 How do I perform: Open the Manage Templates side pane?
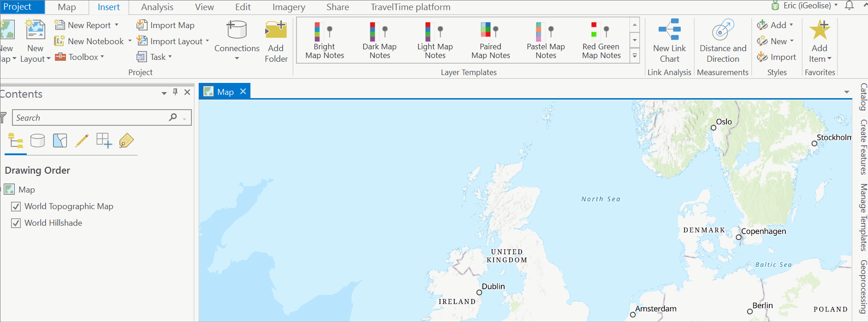863,217
